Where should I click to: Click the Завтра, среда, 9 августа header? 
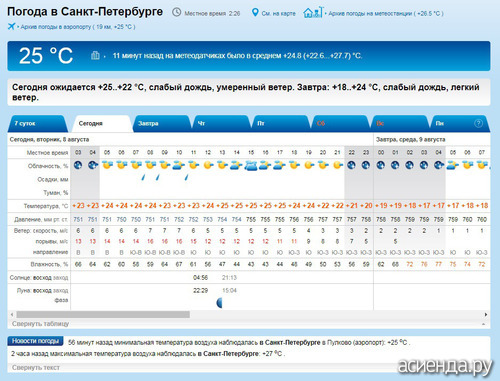click(411, 139)
